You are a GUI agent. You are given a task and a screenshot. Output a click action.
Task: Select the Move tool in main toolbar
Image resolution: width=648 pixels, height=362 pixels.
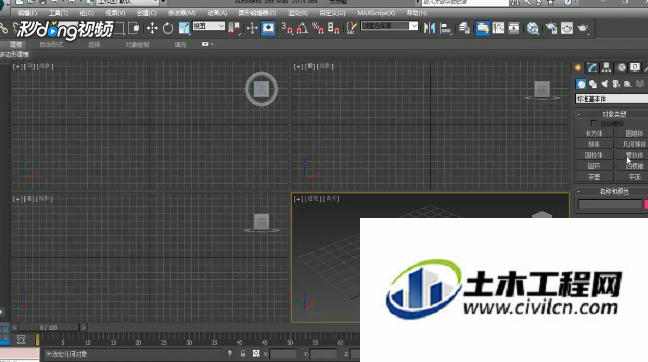coord(152,28)
